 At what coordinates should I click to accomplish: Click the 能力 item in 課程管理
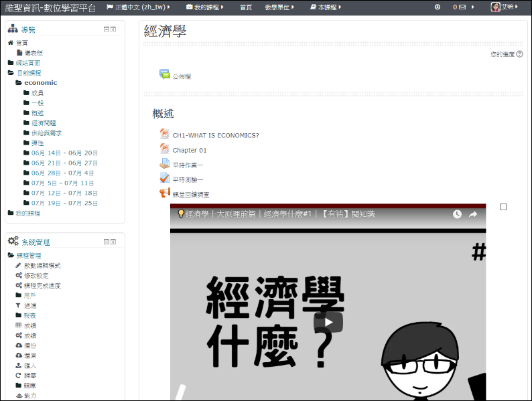coord(30,395)
